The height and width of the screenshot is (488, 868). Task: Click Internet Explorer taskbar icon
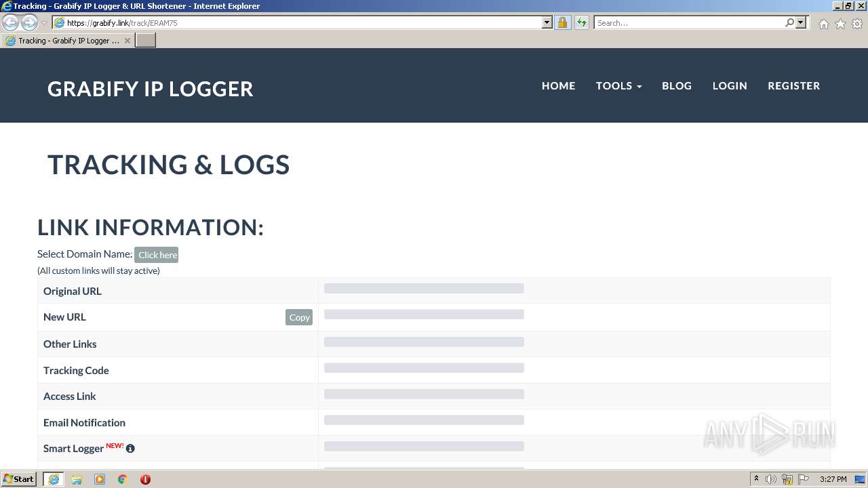(x=54, y=479)
